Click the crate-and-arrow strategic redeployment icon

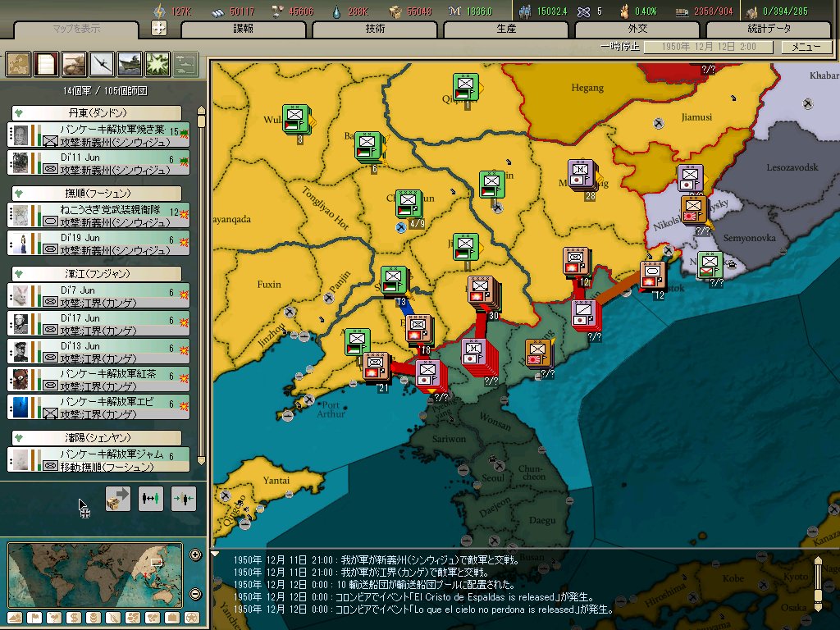pos(118,499)
